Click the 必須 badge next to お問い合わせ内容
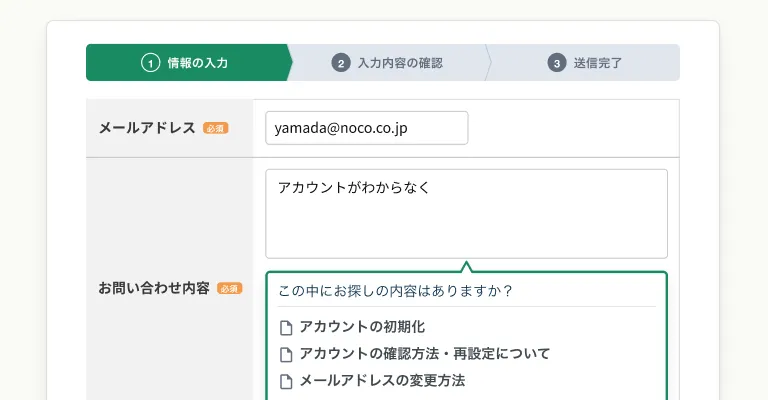The height and width of the screenshot is (400, 768). 230,288
